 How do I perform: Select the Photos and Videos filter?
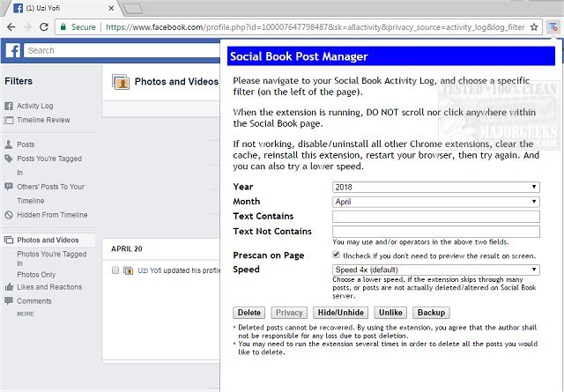pos(47,240)
